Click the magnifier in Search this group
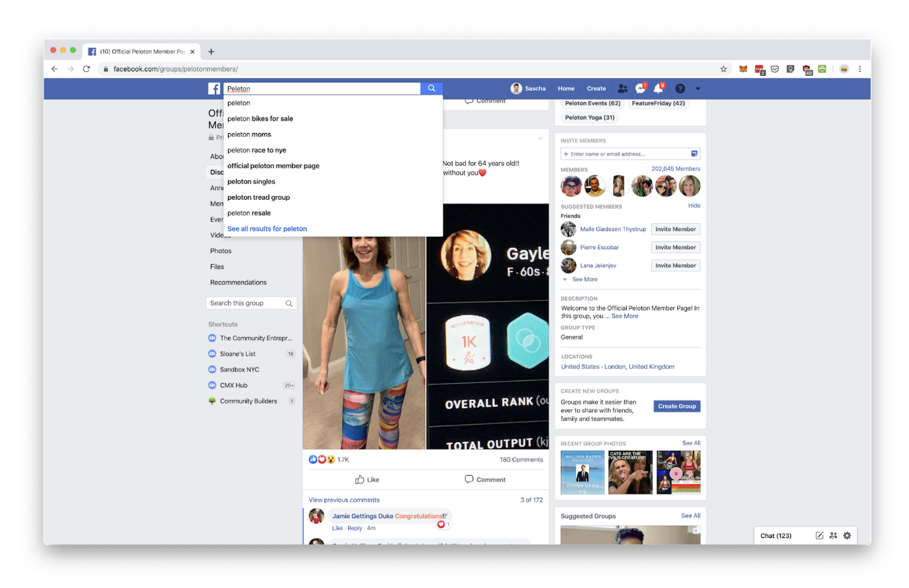The width and height of the screenshot is (909, 588). click(x=289, y=303)
